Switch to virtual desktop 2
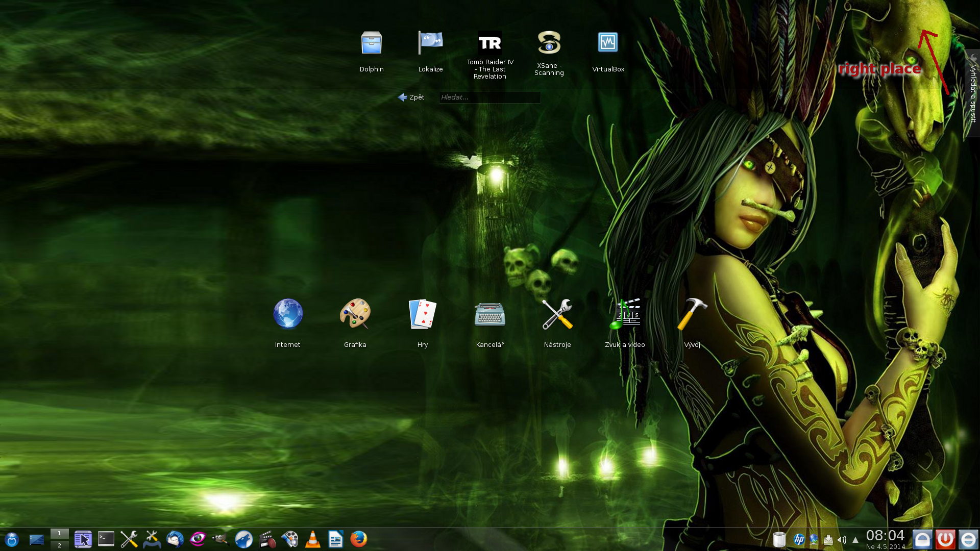The width and height of the screenshot is (980, 551). tap(59, 545)
